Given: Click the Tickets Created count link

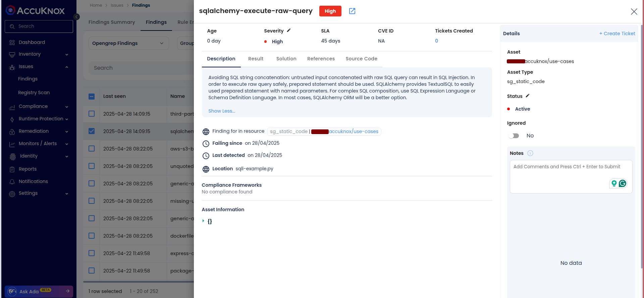Looking at the screenshot, I should [x=436, y=41].
